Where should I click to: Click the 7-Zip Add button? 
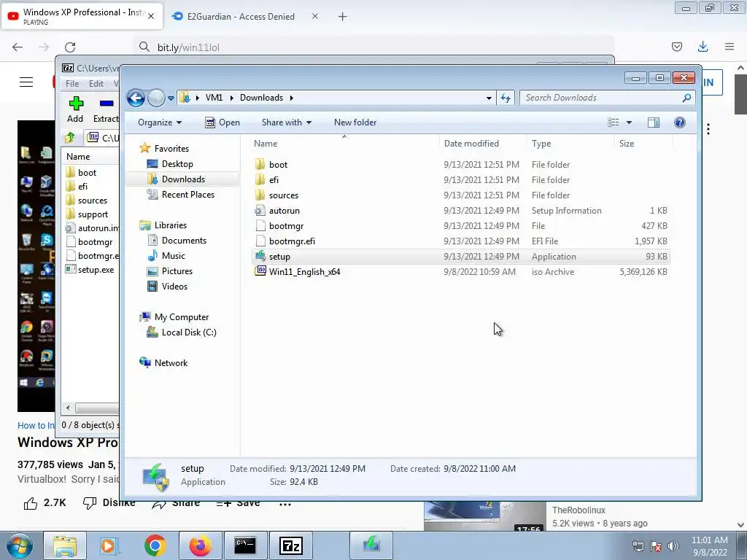click(75, 109)
